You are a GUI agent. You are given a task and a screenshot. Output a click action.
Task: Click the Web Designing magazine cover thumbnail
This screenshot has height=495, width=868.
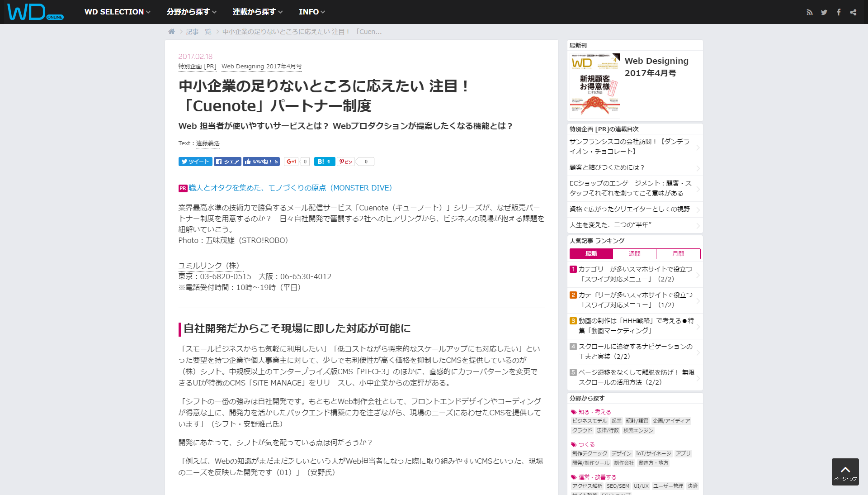pyautogui.click(x=594, y=86)
